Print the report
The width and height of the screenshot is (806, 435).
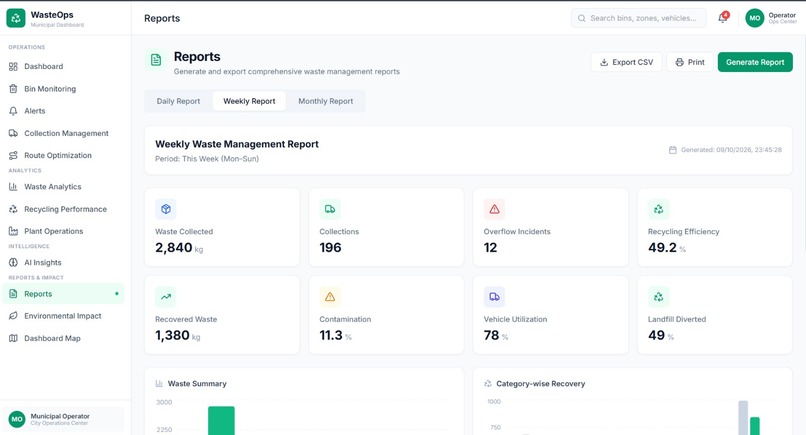pyautogui.click(x=690, y=62)
